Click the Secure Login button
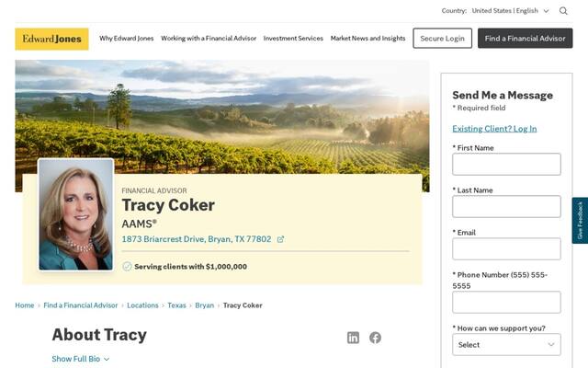588x368 pixels. [443, 38]
